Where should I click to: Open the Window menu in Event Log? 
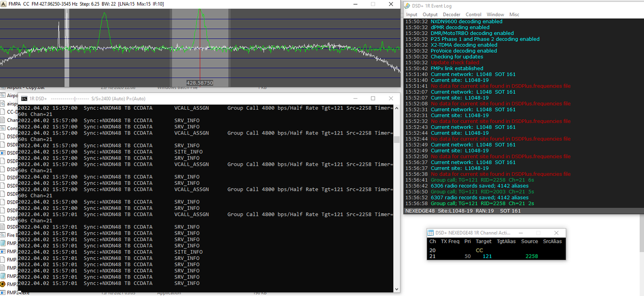pyautogui.click(x=495, y=15)
